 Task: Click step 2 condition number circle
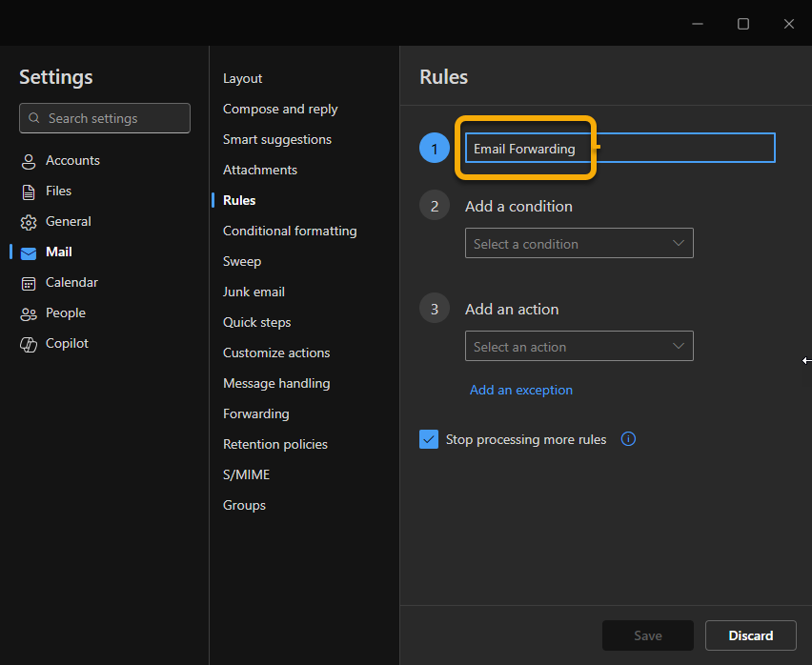pyautogui.click(x=435, y=205)
